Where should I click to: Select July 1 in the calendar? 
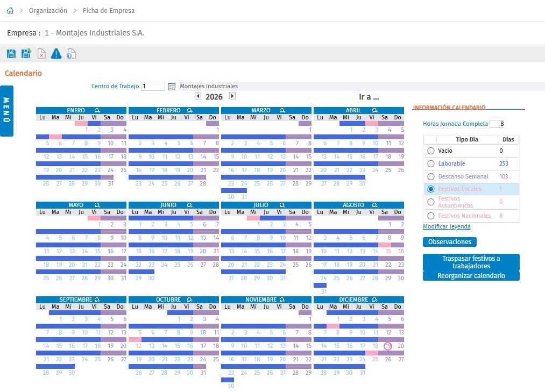pyautogui.click(x=258, y=224)
